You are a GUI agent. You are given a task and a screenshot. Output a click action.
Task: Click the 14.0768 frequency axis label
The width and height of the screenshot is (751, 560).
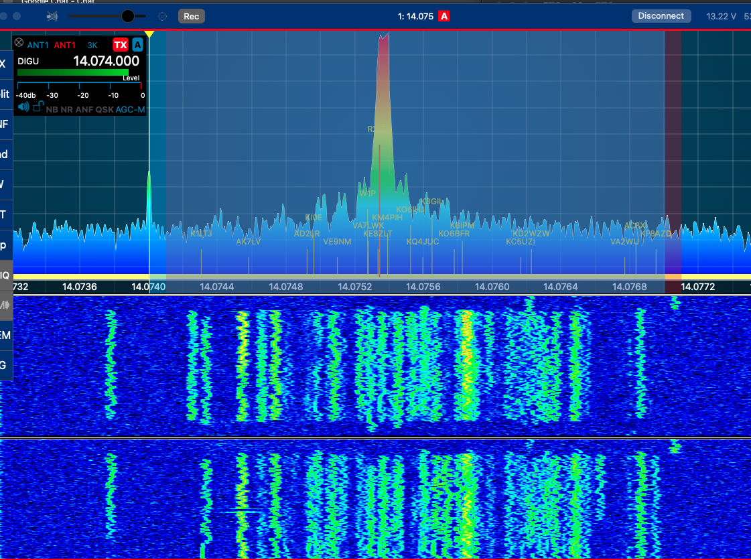coord(629,287)
